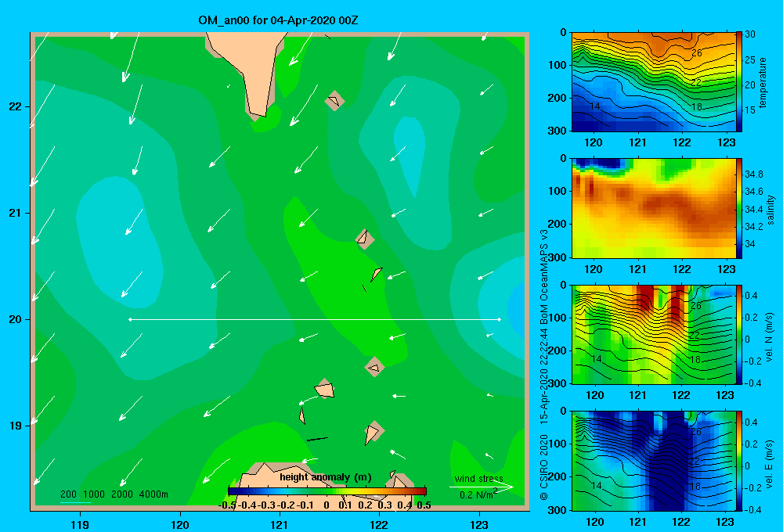783x532 pixels.
Task: Click the "26" isotherm label in temperature panel
Action: (x=697, y=53)
